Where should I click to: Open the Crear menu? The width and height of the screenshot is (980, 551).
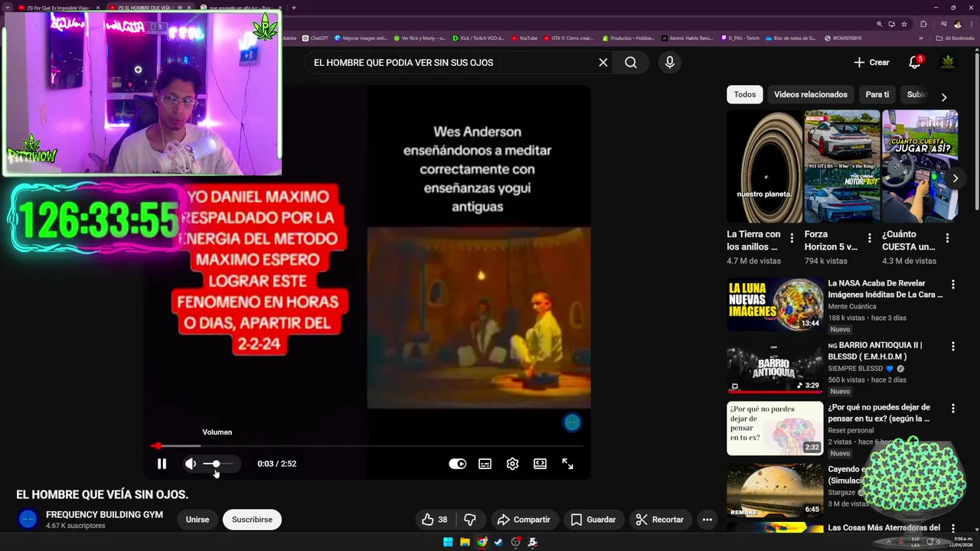[871, 63]
